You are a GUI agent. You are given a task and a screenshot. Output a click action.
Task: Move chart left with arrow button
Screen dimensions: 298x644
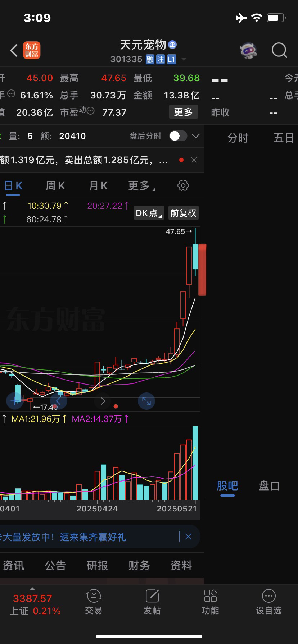click(59, 401)
